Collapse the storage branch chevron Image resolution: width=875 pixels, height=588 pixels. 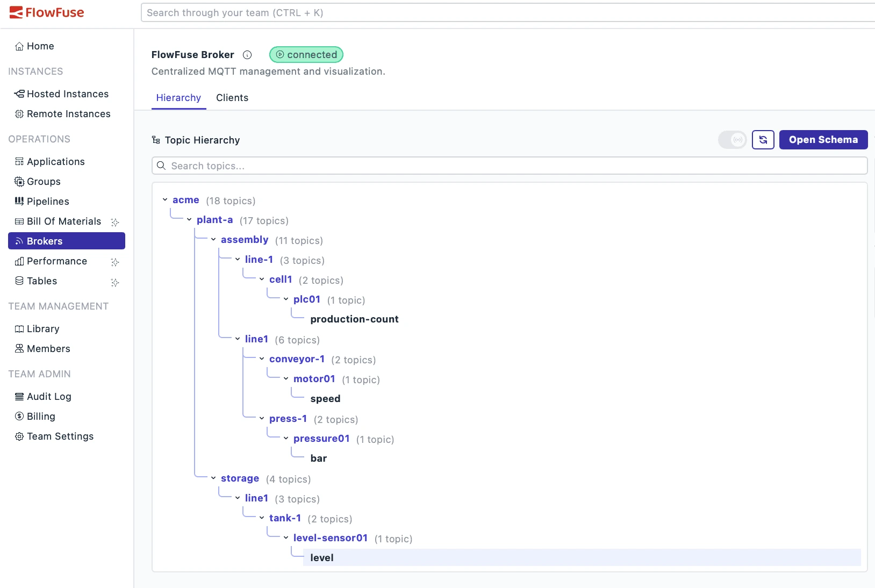point(213,478)
